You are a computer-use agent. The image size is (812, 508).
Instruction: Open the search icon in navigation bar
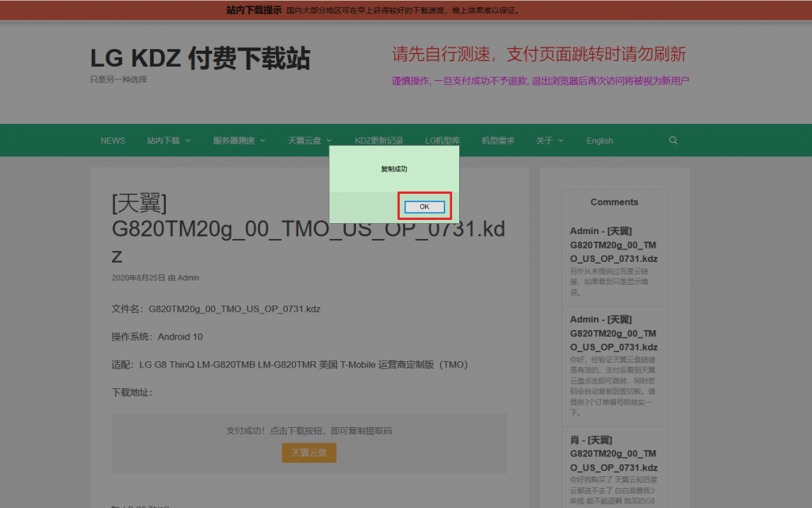coord(673,140)
